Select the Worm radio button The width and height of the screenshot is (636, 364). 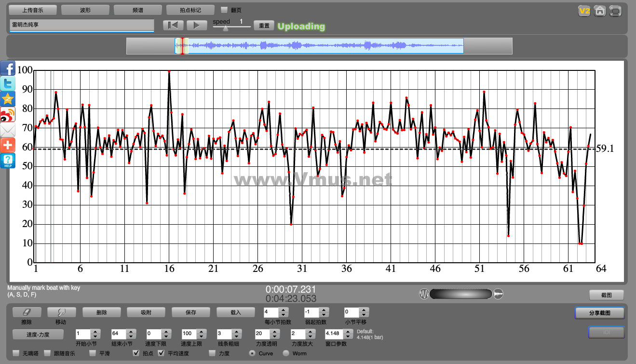[x=286, y=353]
